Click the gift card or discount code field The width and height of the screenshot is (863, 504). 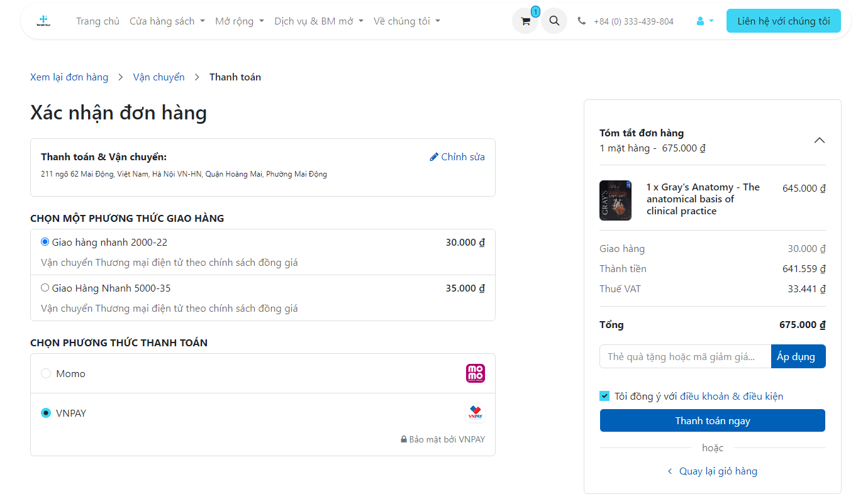point(684,357)
